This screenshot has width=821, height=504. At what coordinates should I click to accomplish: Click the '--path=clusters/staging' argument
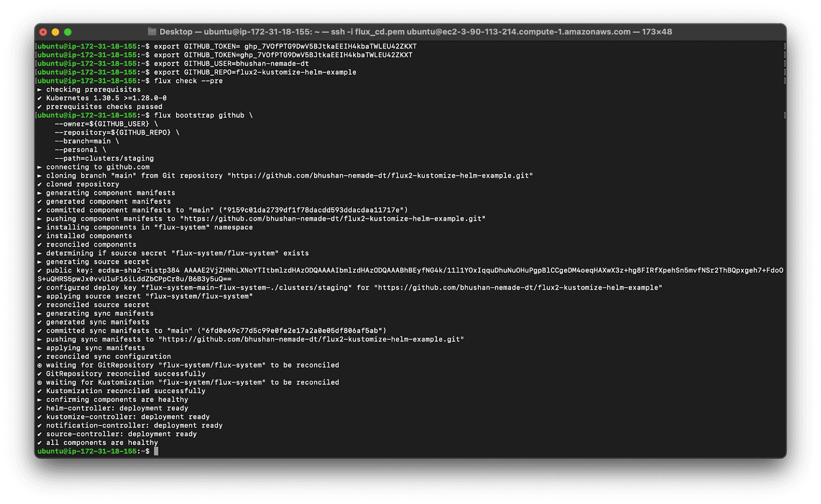pyautogui.click(x=104, y=158)
